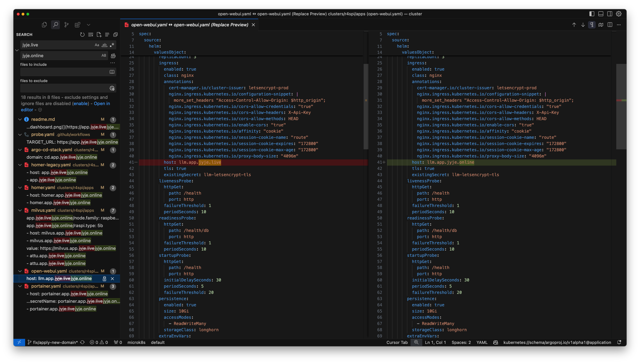
Task: Open a new search editor
Action: point(99,34)
